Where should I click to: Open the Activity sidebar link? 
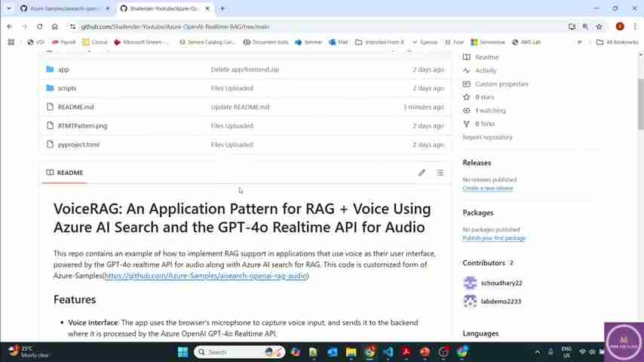pyautogui.click(x=486, y=70)
